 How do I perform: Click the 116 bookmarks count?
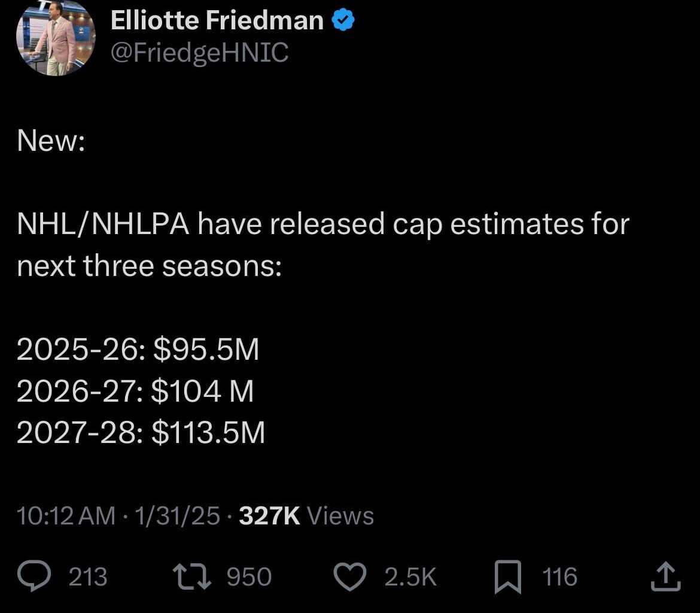pos(559,576)
